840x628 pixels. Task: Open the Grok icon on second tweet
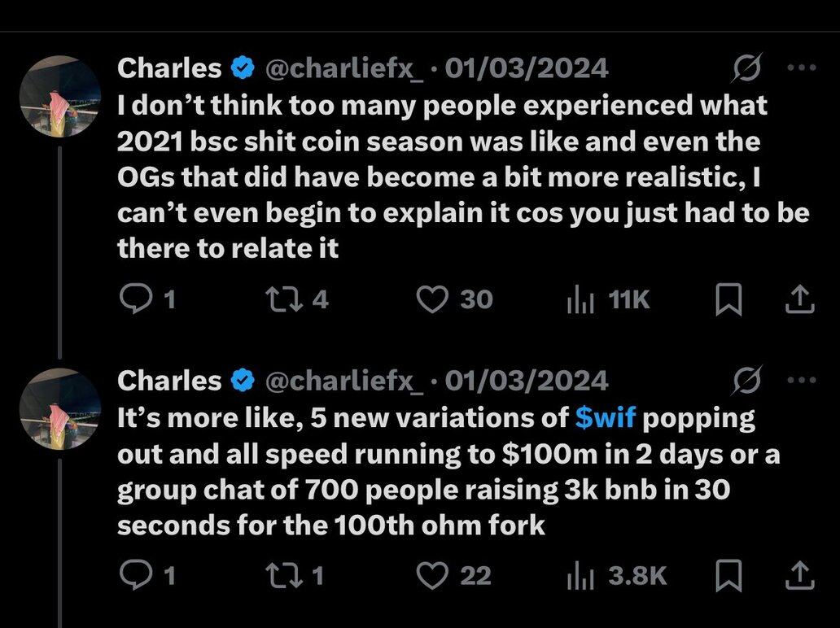[746, 381]
